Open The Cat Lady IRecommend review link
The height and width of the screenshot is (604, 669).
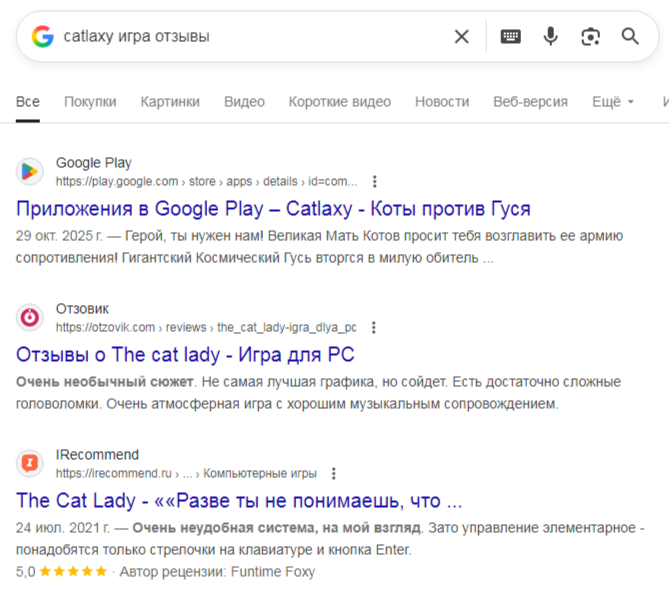[239, 500]
